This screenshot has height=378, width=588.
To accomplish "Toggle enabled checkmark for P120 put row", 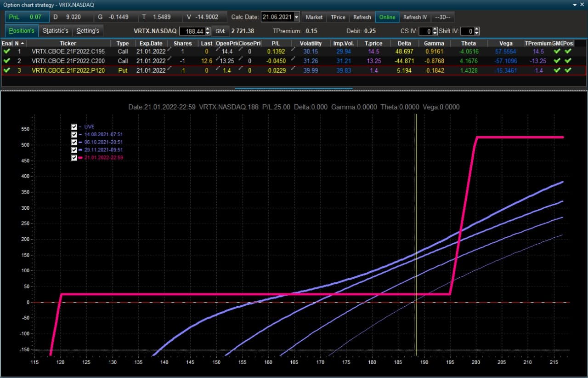I will click(x=6, y=70).
